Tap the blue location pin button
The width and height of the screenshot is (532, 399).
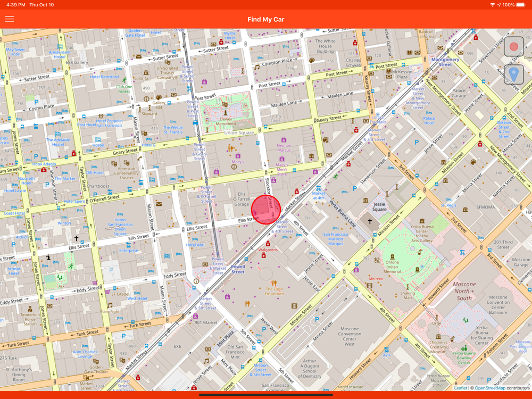[514, 74]
